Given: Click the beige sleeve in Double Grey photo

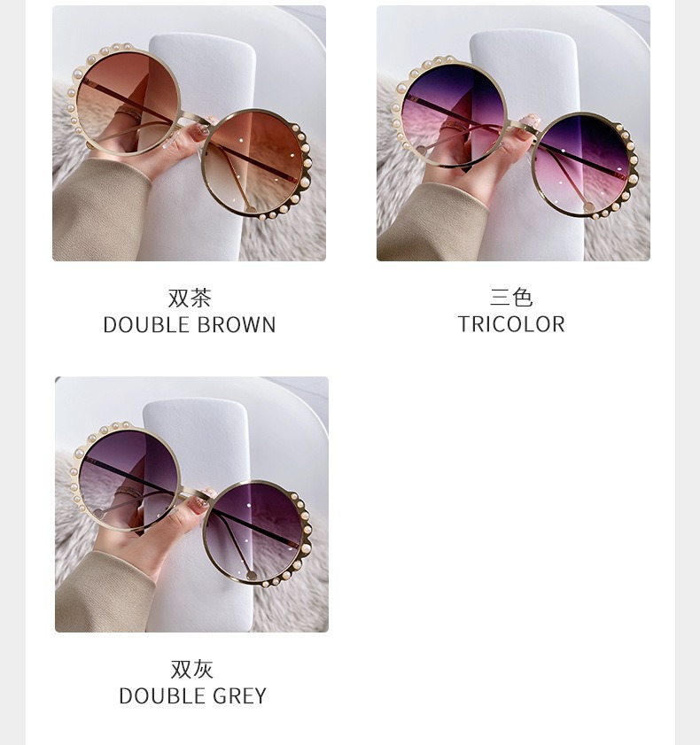Looking at the screenshot, I should pyautogui.click(x=104, y=593).
